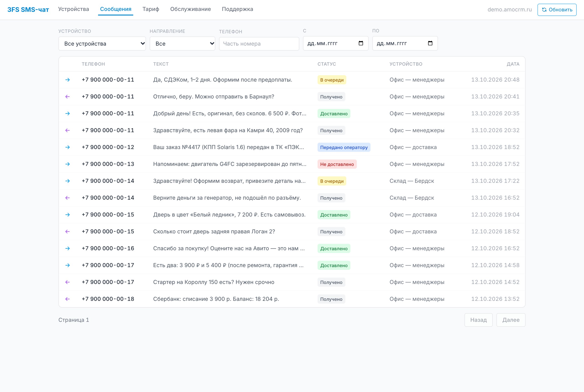Click the Страница 1 page indicator

click(x=74, y=320)
